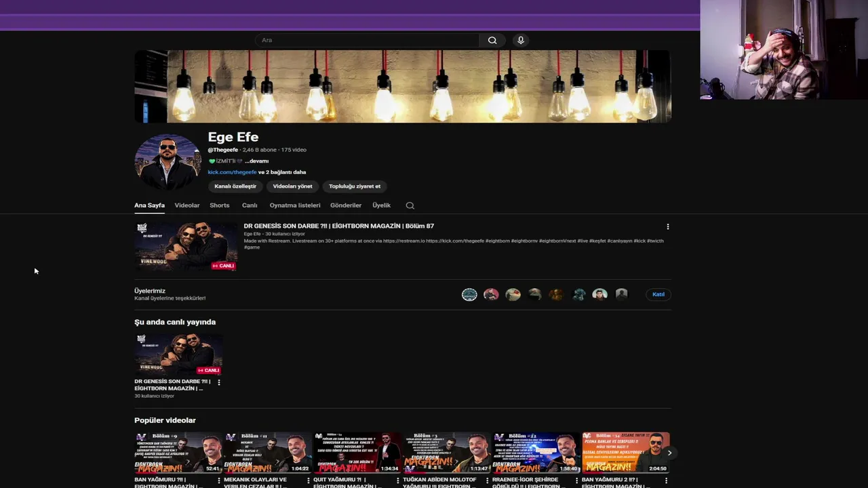Open options menu for MEKANIK OLAYLARI video
The height and width of the screenshot is (488, 868).
point(308,481)
